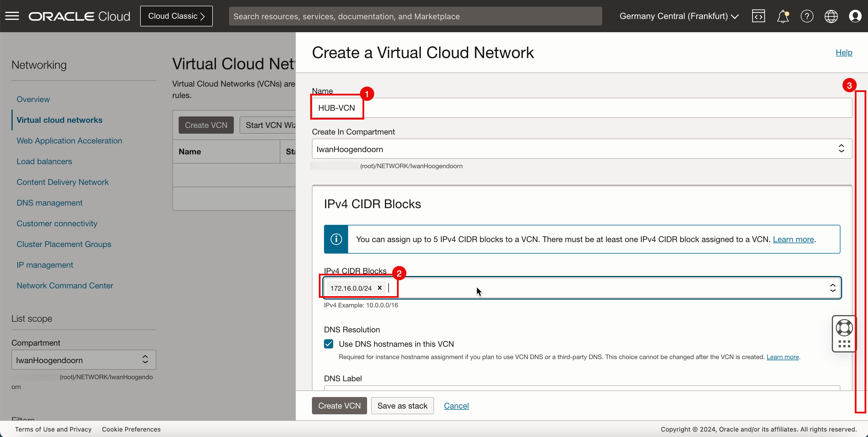Image resolution: width=868 pixels, height=437 pixels.
Task: Open Virtual cloud networks menu item
Action: [x=59, y=119]
